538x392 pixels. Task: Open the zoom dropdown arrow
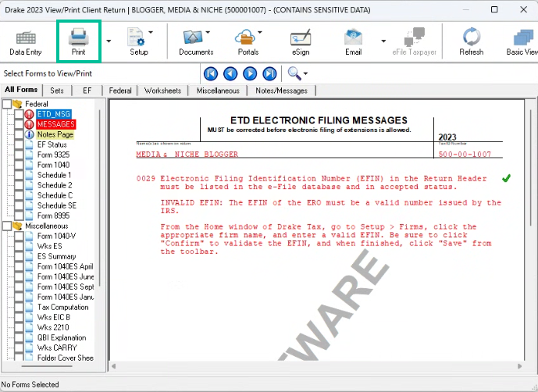pyautogui.click(x=306, y=73)
